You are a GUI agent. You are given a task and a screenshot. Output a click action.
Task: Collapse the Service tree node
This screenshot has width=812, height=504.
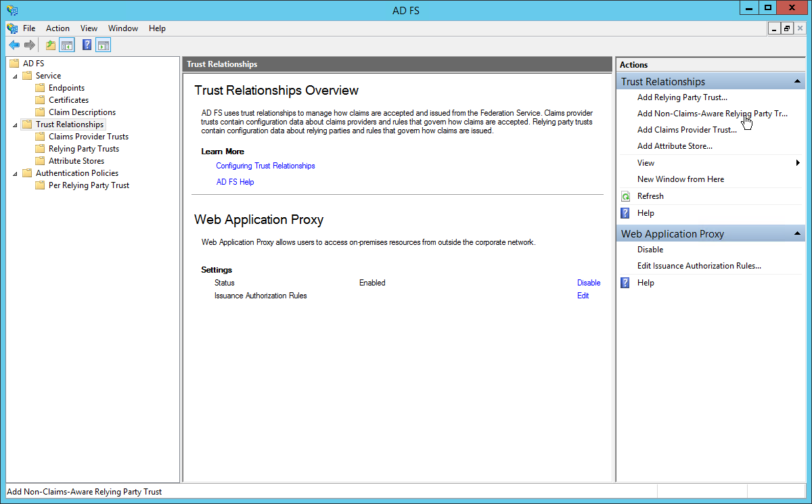click(x=15, y=76)
